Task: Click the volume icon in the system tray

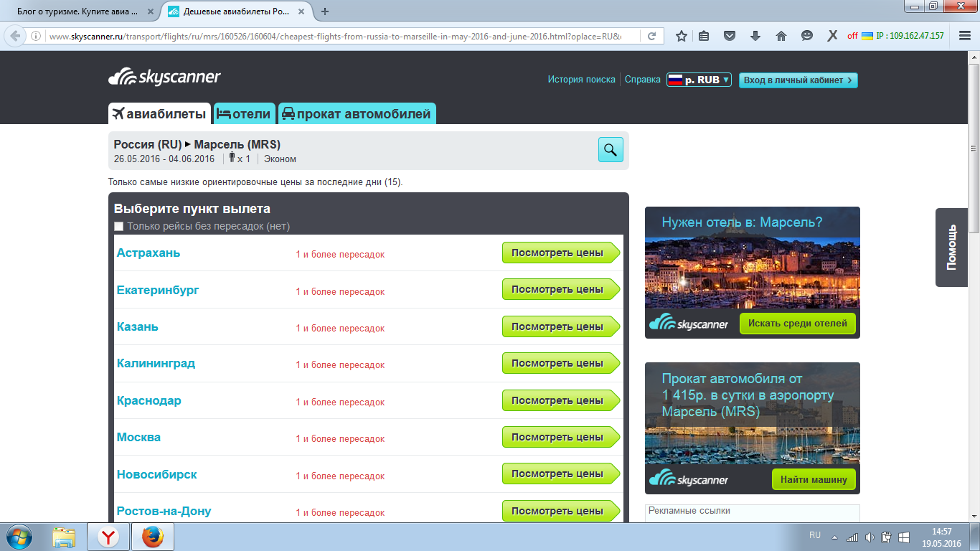Action: (870, 537)
